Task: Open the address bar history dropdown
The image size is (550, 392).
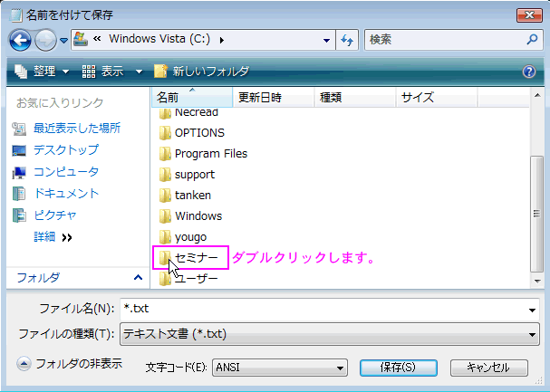Action: [x=326, y=40]
